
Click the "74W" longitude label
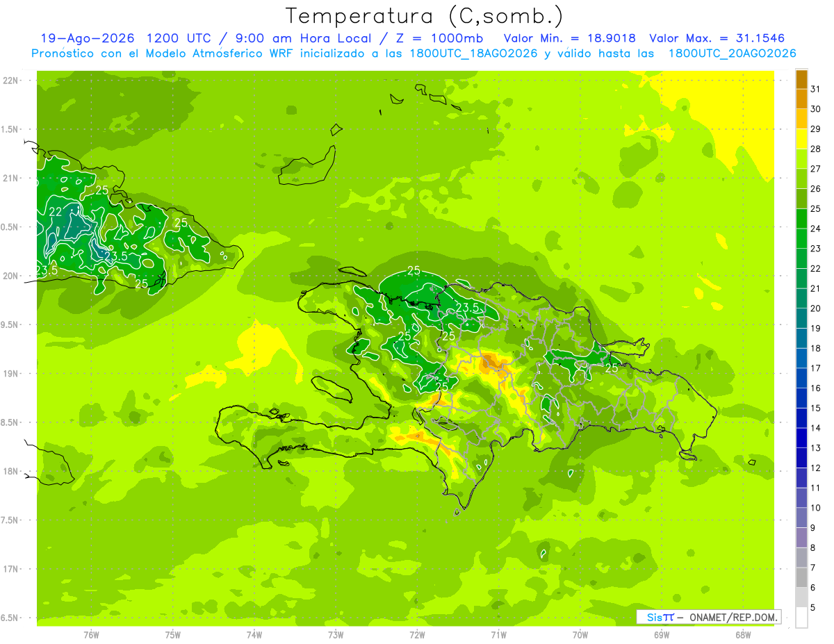(x=254, y=635)
